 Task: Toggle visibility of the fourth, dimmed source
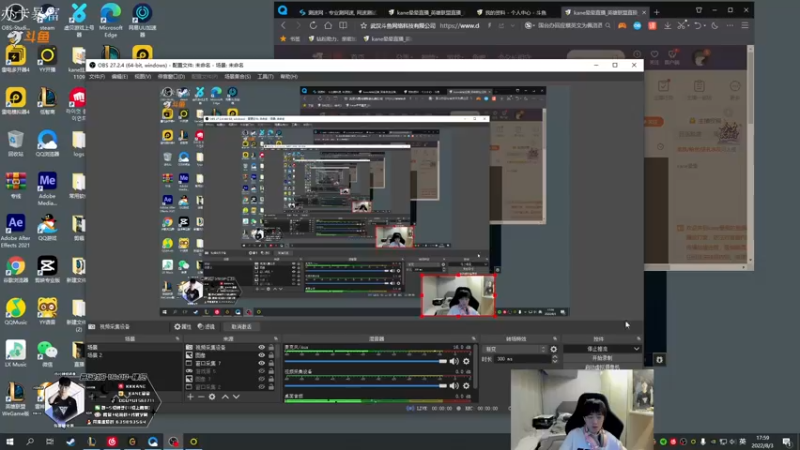click(262, 371)
